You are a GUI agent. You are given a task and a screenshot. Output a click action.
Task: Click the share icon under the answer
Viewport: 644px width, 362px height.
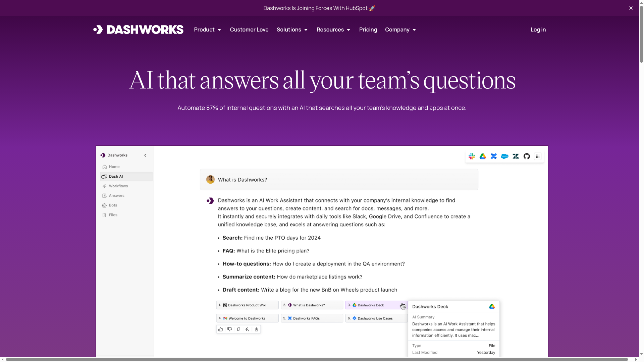pos(256,329)
